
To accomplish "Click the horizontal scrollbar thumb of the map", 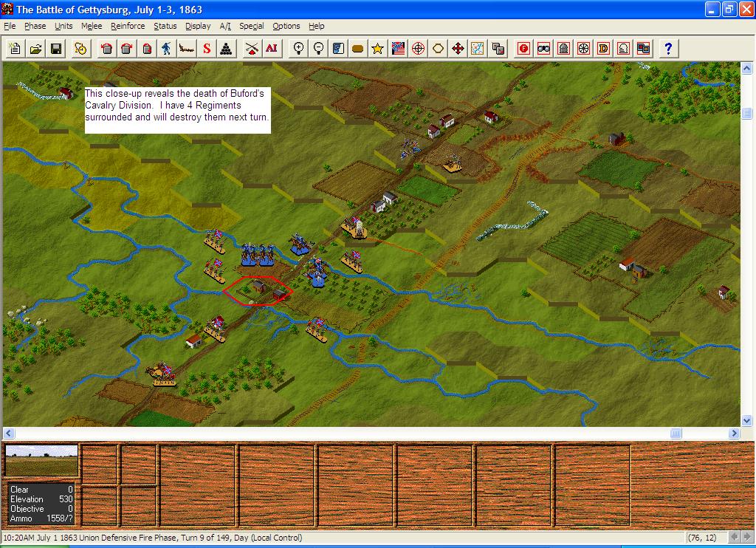I will click(x=676, y=434).
